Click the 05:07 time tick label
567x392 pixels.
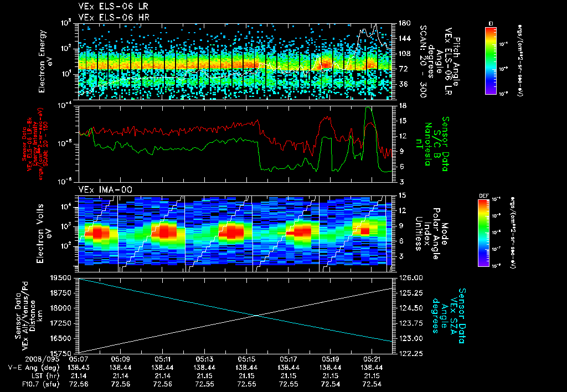[79, 359]
